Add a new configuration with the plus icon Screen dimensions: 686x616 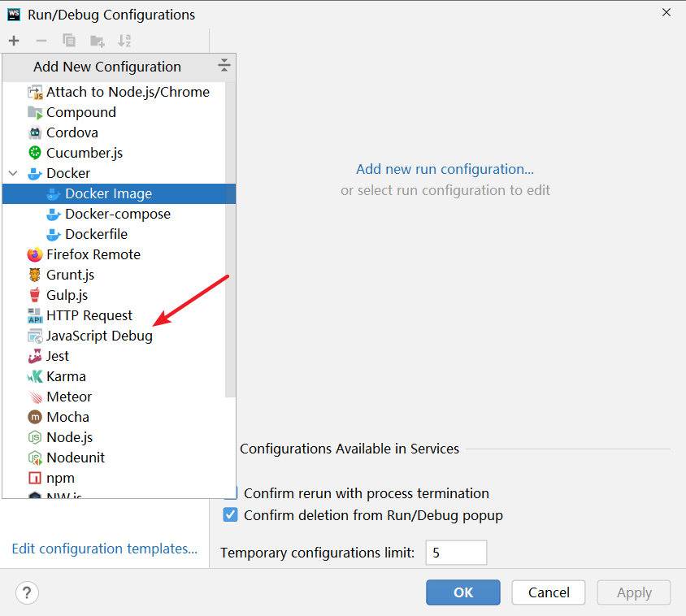pos(13,40)
